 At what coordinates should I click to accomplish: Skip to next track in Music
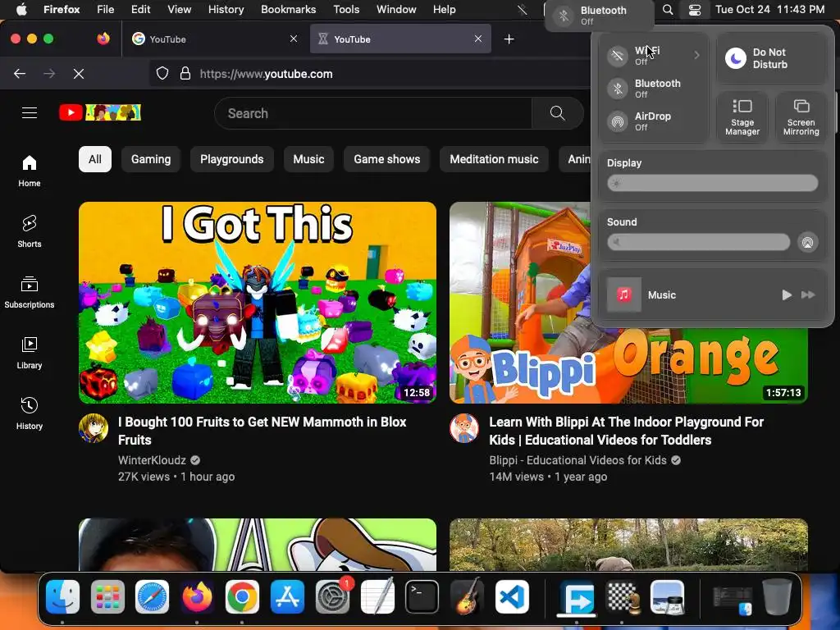tap(808, 294)
